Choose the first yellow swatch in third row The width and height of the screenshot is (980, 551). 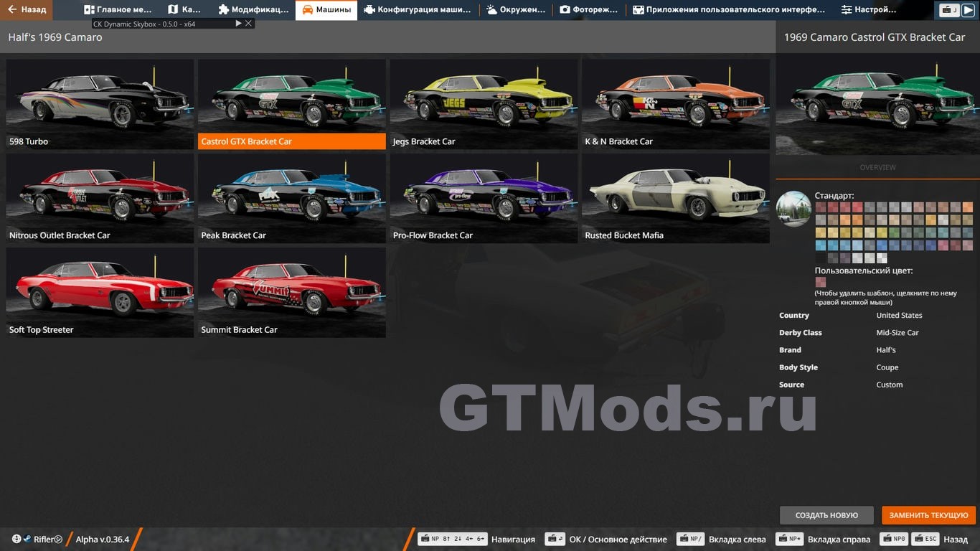point(821,232)
